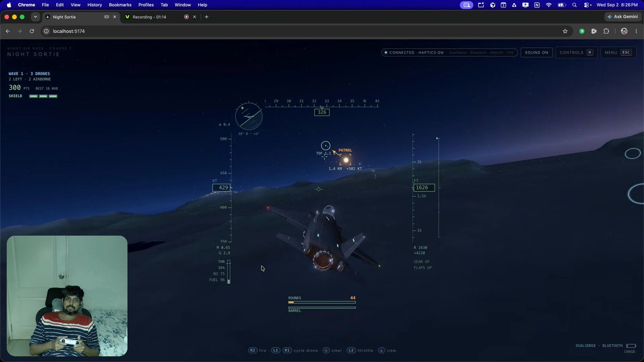Click the presentation display menu bar icon
Screen dimensions: 644x362
pos(526,4)
